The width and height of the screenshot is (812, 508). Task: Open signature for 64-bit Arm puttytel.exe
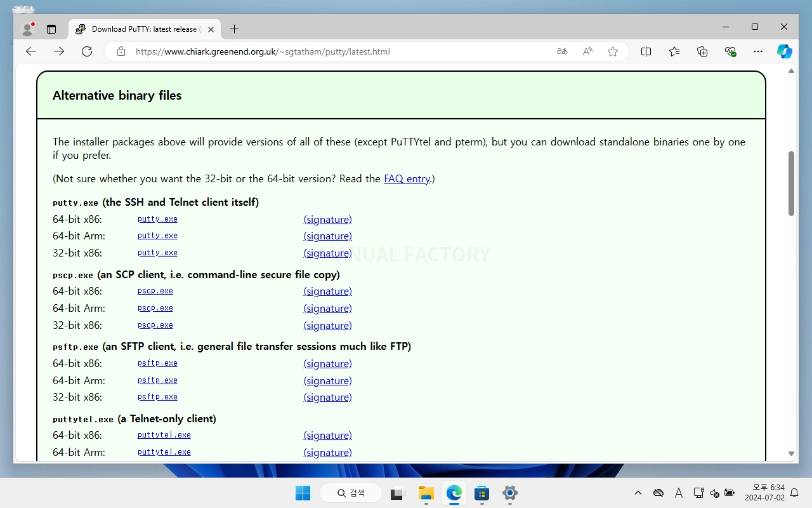327,452
